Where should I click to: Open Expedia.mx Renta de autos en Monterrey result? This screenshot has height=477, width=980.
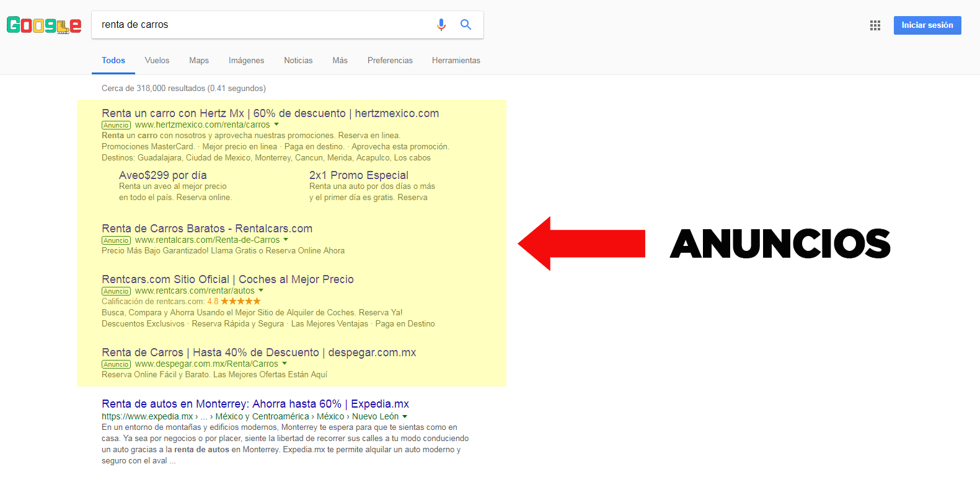coord(255,404)
